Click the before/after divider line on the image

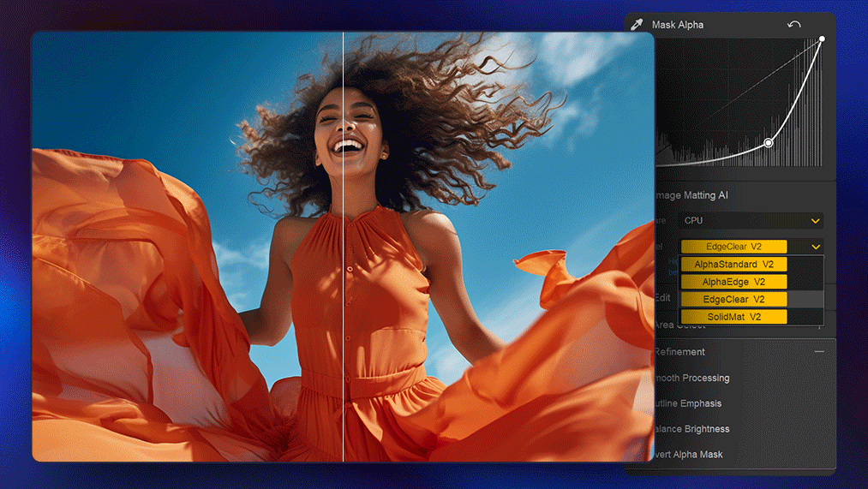(343, 257)
